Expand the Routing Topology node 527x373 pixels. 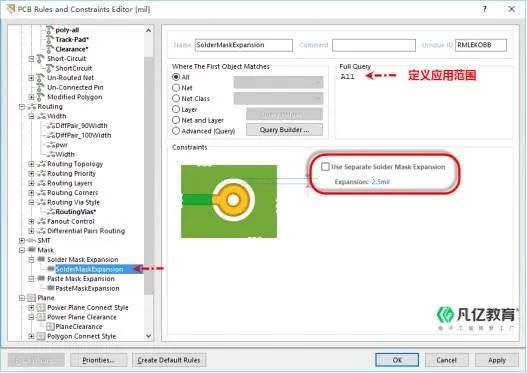[x=31, y=164]
